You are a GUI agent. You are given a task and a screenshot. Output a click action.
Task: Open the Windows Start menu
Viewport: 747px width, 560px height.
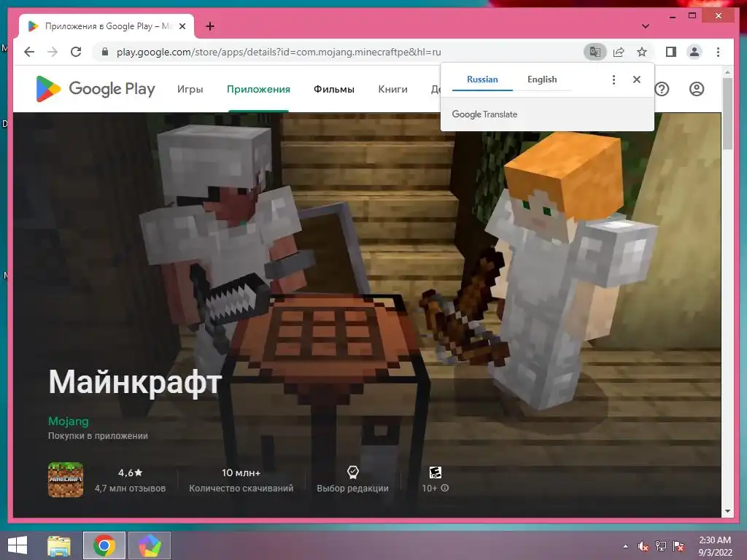coord(18,545)
